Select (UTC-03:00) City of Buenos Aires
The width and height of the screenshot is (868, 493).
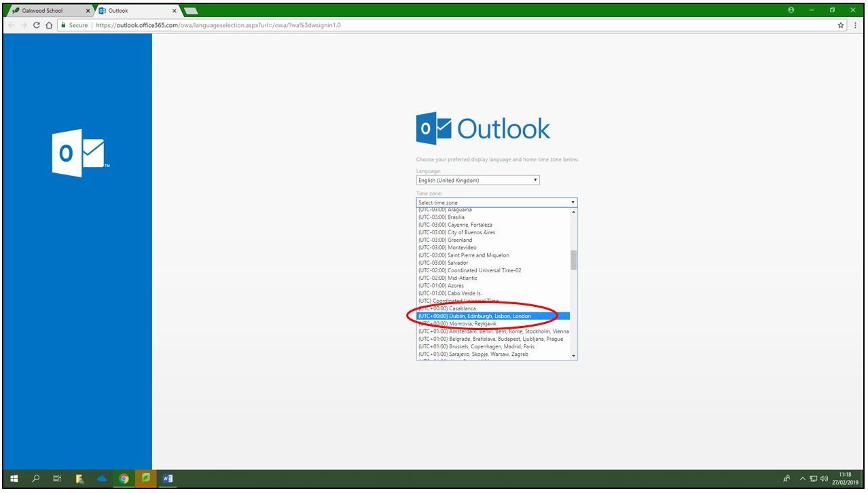(493, 232)
